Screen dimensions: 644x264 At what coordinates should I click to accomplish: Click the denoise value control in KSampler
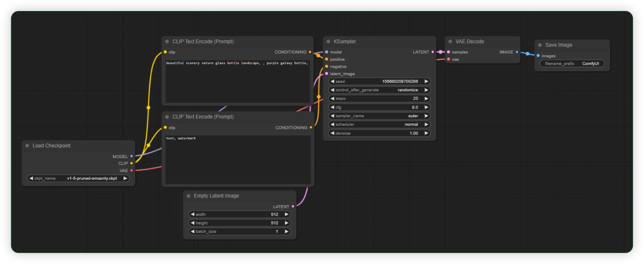379,133
